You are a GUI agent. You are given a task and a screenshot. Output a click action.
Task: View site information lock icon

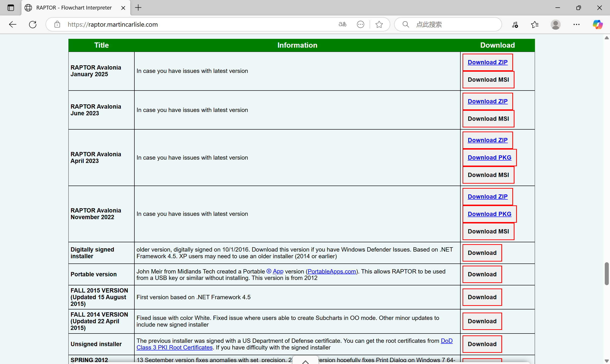[57, 24]
